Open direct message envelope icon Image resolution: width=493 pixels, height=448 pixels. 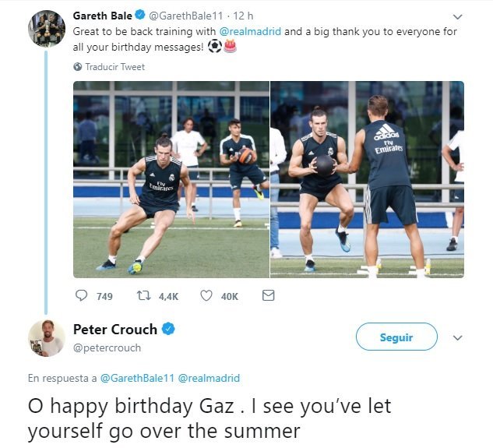click(268, 296)
